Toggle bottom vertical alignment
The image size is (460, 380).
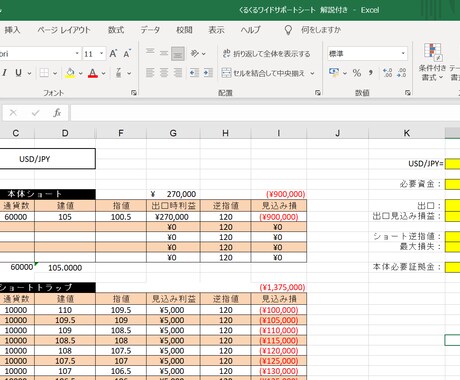178,53
